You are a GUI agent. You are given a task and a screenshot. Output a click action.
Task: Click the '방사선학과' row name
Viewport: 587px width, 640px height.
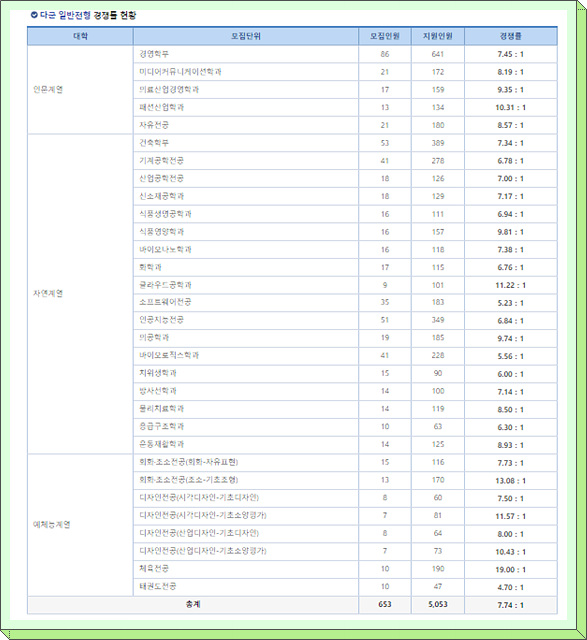click(158, 391)
